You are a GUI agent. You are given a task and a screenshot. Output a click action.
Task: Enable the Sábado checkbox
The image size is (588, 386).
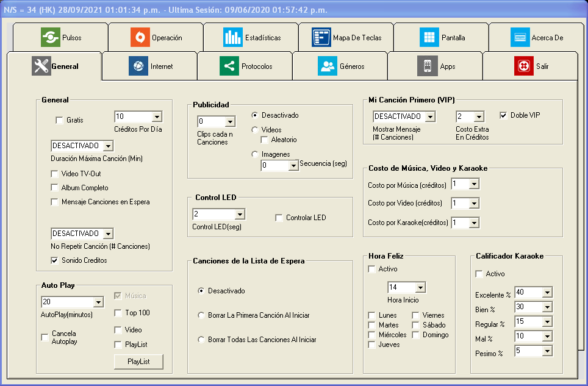(415, 325)
